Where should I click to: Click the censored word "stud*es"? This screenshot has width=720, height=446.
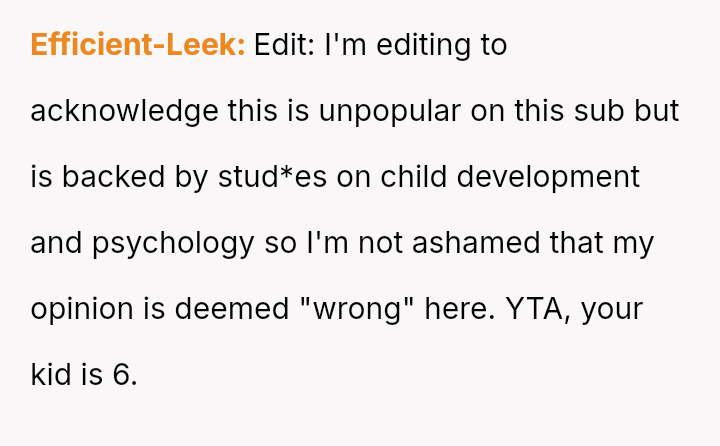(273, 177)
